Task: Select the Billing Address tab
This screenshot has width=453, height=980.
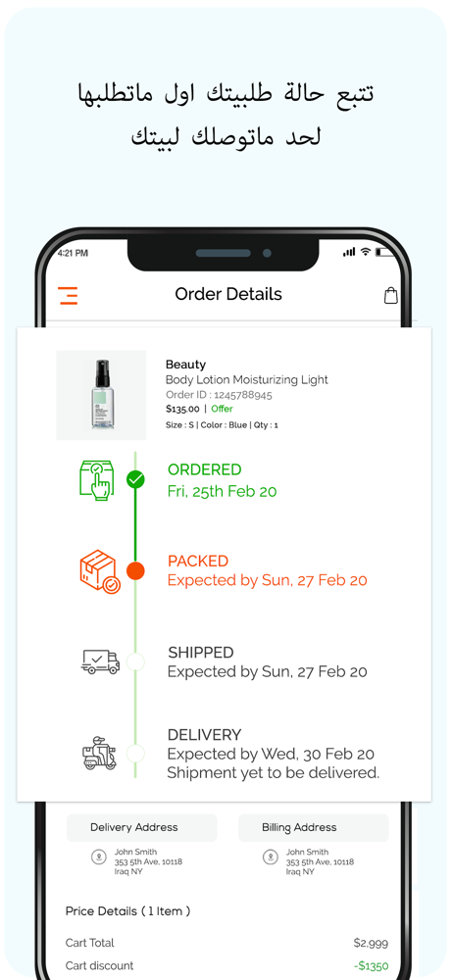Action: (x=314, y=827)
